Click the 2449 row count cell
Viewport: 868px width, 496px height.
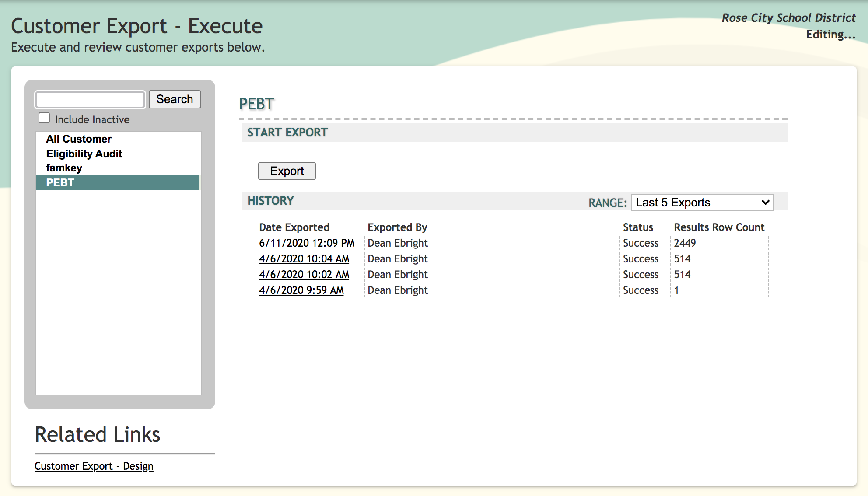click(x=685, y=243)
